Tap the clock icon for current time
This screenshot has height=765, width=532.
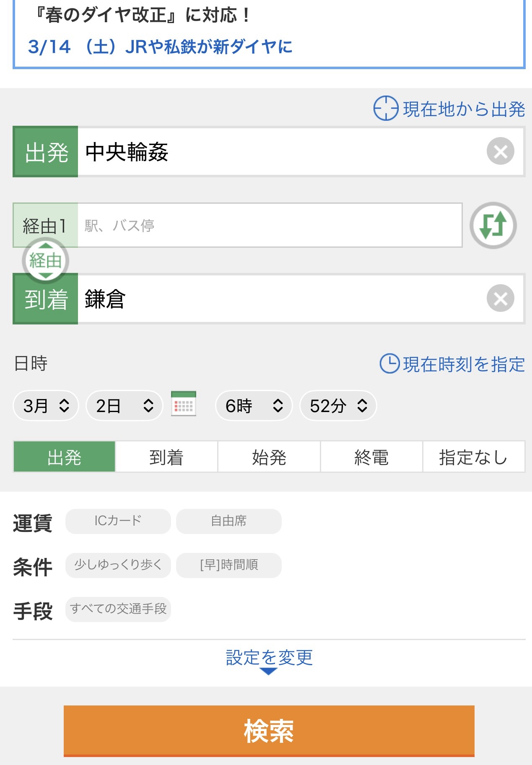[389, 364]
